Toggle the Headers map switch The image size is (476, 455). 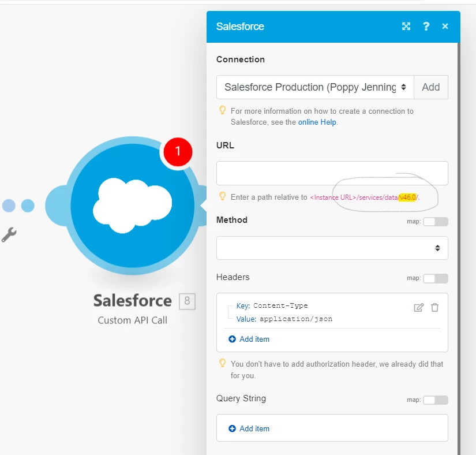point(436,278)
